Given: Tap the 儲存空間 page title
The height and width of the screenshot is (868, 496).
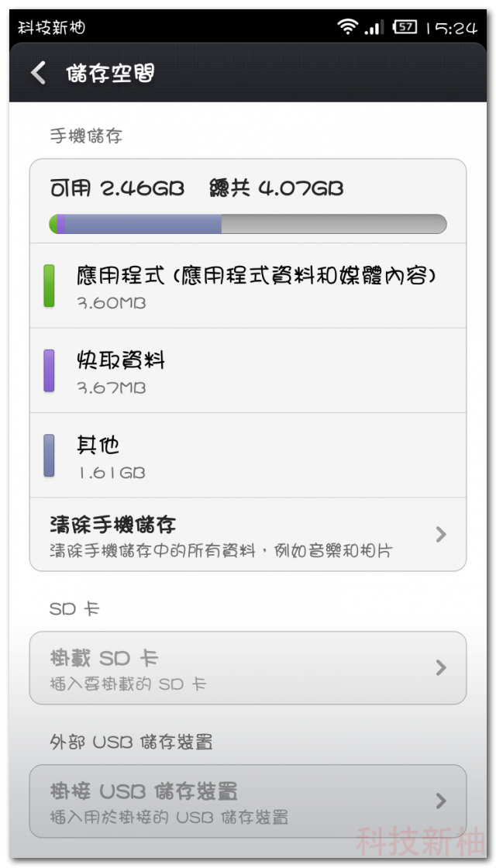Looking at the screenshot, I should [x=109, y=73].
